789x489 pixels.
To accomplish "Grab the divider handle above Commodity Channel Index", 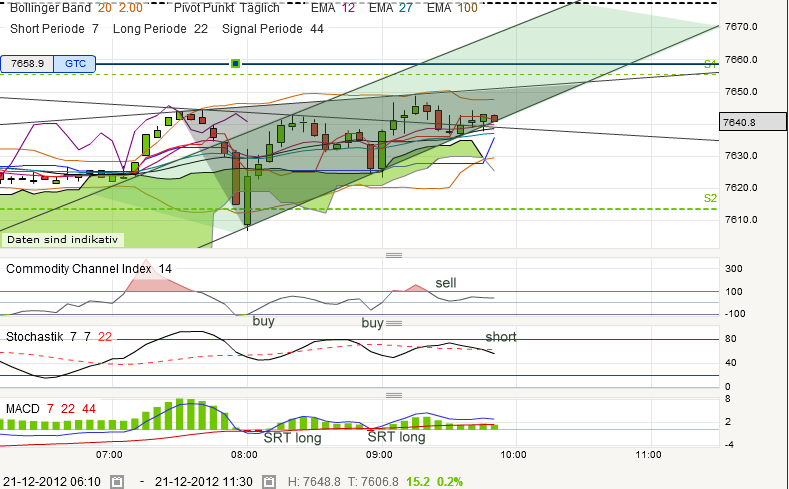I will tap(393, 255).
